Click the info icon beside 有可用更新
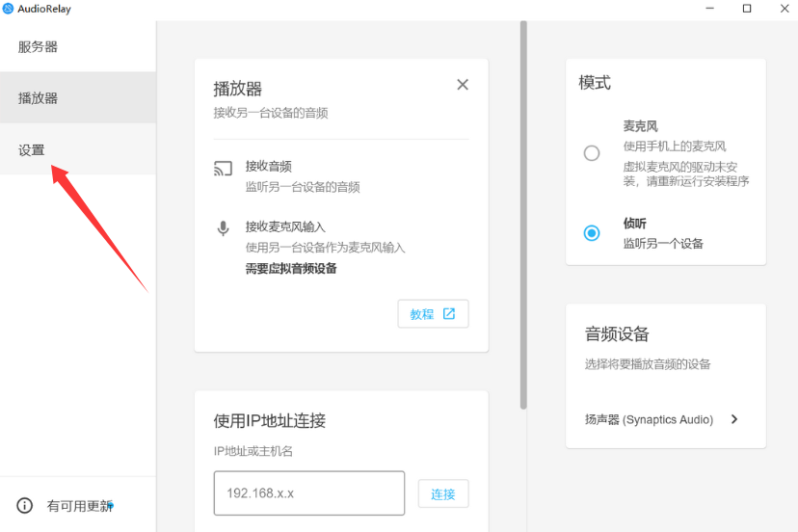 tap(24, 505)
